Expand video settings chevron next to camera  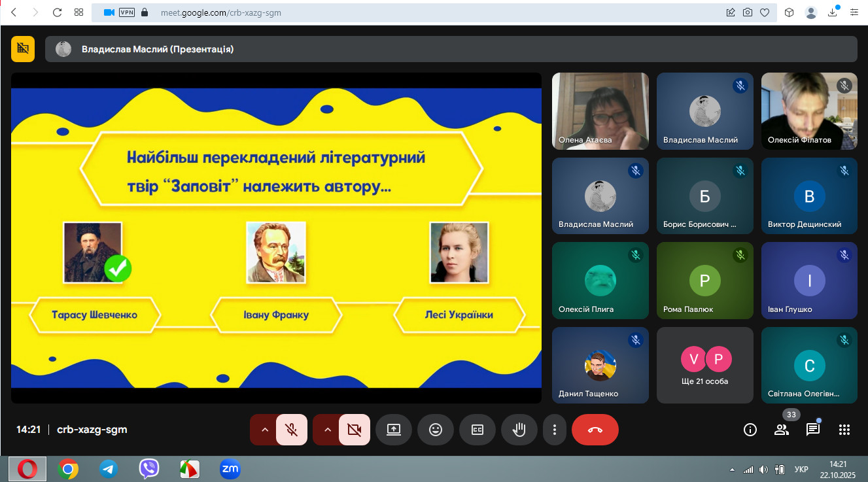coord(327,430)
